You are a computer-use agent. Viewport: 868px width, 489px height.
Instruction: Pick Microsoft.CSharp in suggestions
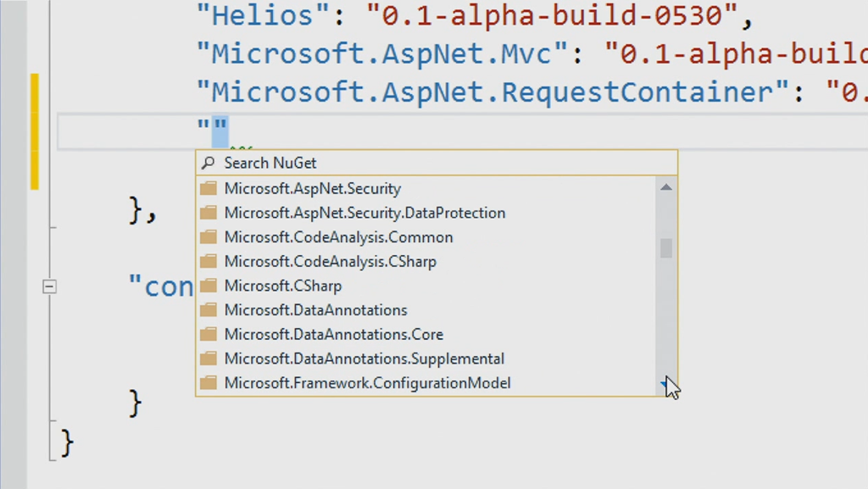point(426,286)
